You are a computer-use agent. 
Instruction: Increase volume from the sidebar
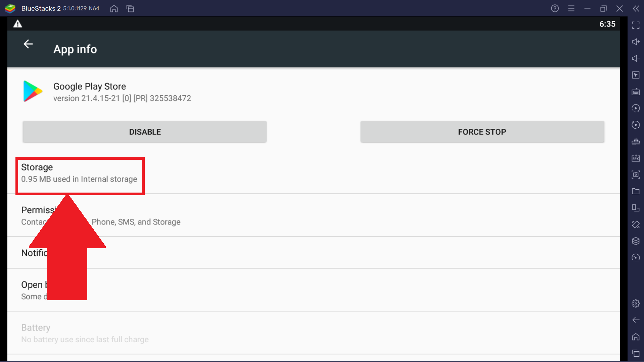click(x=636, y=42)
